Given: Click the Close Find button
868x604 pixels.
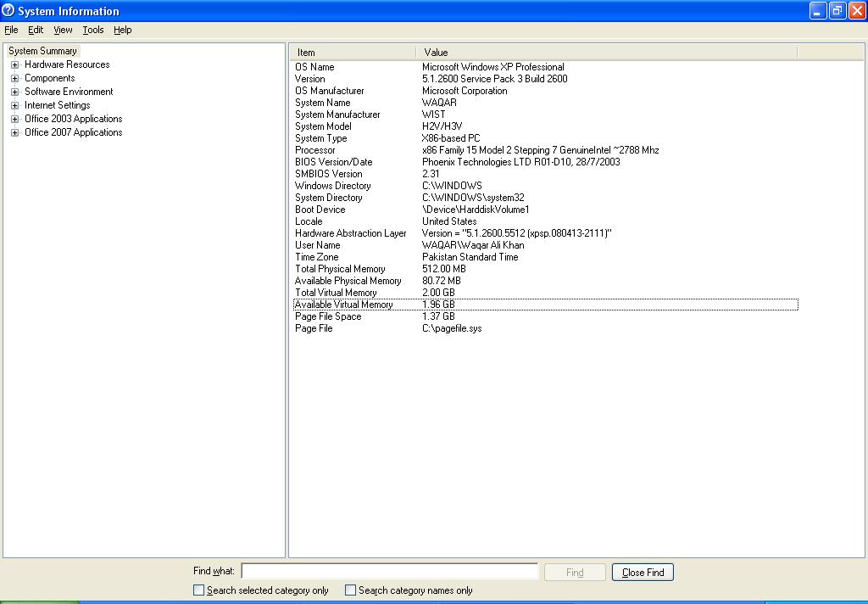Looking at the screenshot, I should coord(642,572).
